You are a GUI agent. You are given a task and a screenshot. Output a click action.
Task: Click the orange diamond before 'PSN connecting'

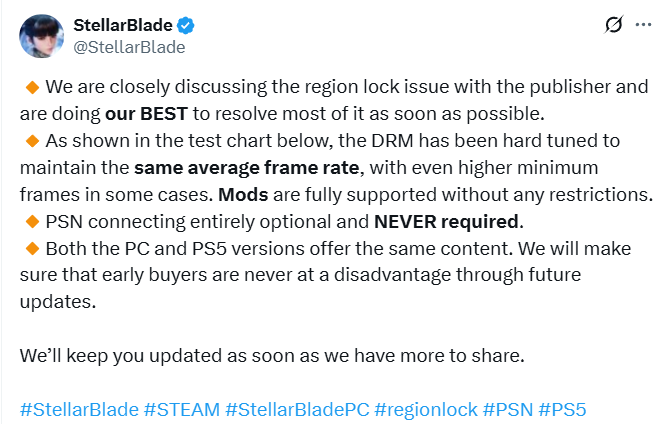pos(33,222)
